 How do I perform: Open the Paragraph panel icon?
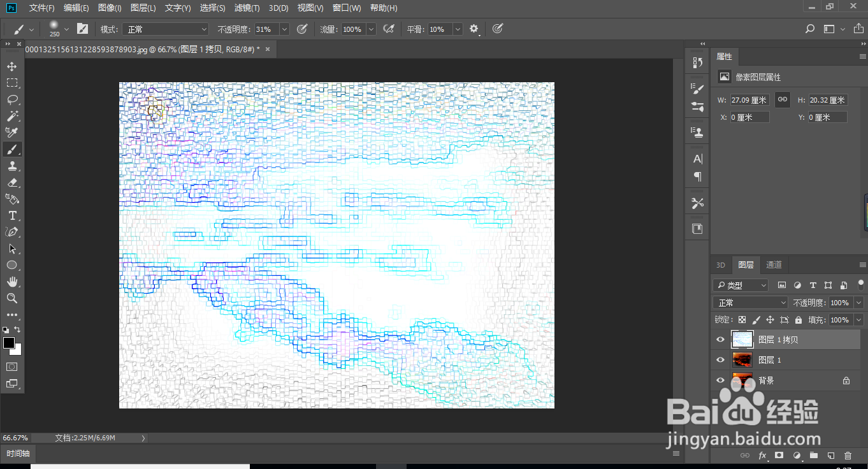698,177
